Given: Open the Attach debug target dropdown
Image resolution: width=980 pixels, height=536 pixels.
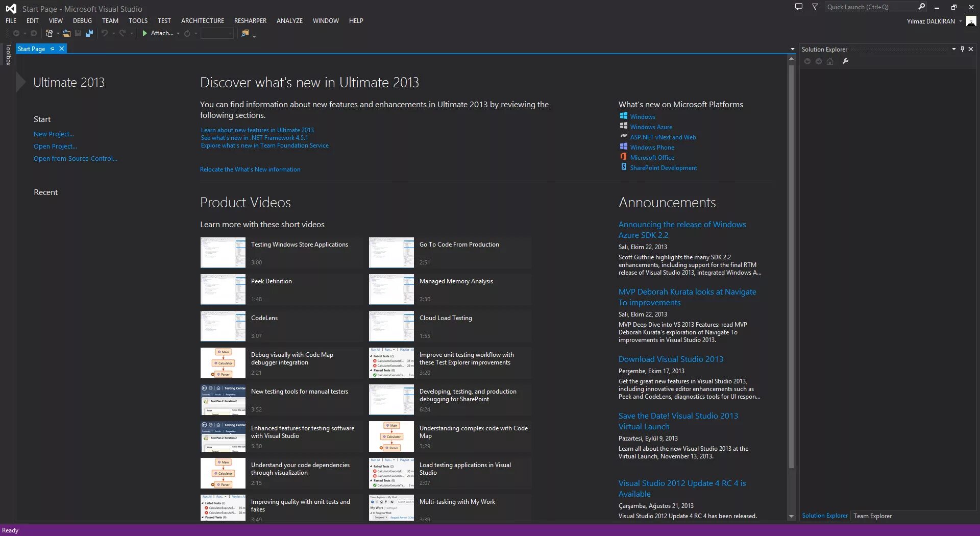Looking at the screenshot, I should pos(178,34).
